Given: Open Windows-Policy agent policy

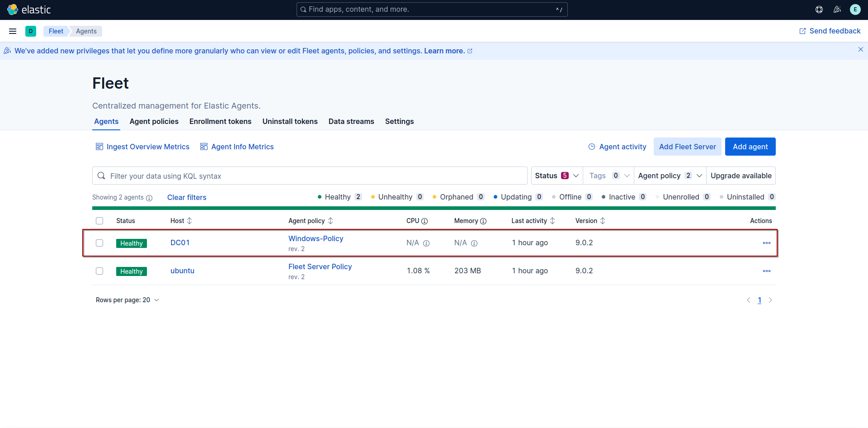Looking at the screenshot, I should 316,238.
